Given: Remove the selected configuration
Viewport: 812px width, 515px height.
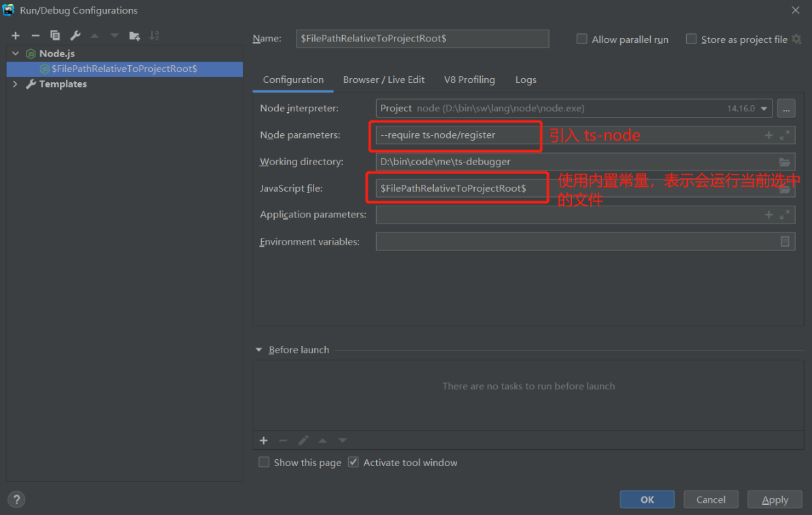Looking at the screenshot, I should click(35, 35).
